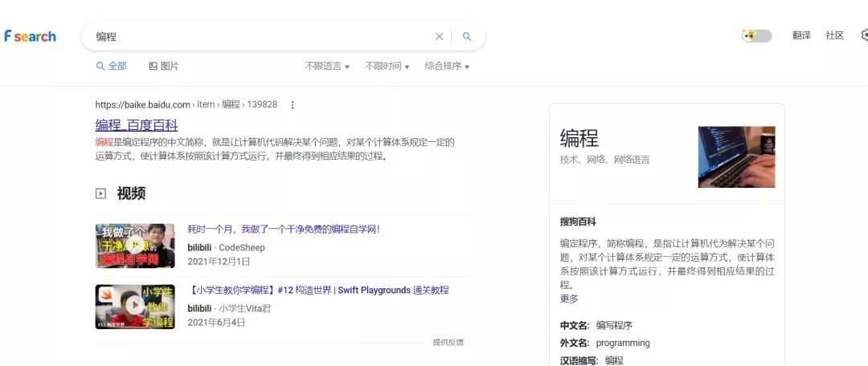Open the three-dot menu beside baike.baidu.com result
The width and height of the screenshot is (868, 366).
click(x=293, y=104)
